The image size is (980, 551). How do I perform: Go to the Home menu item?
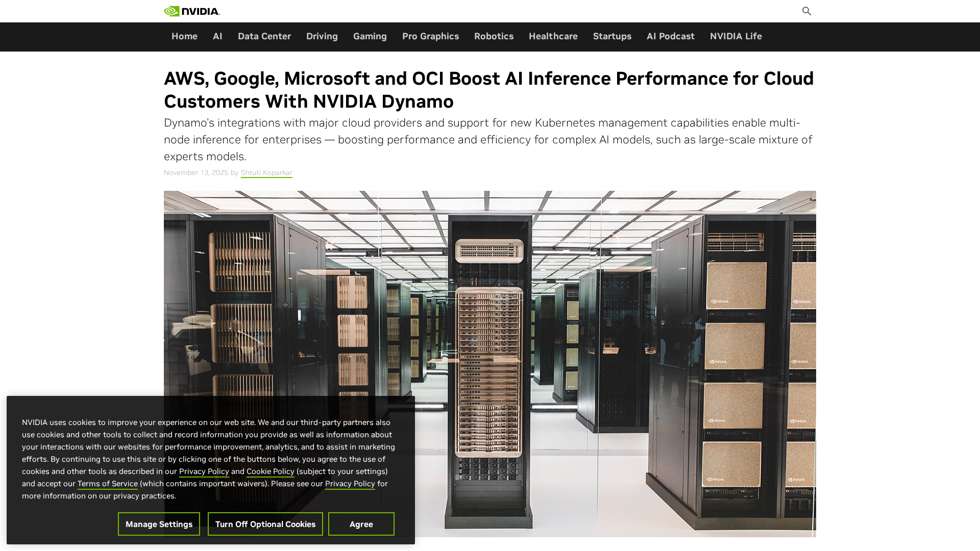coord(184,36)
